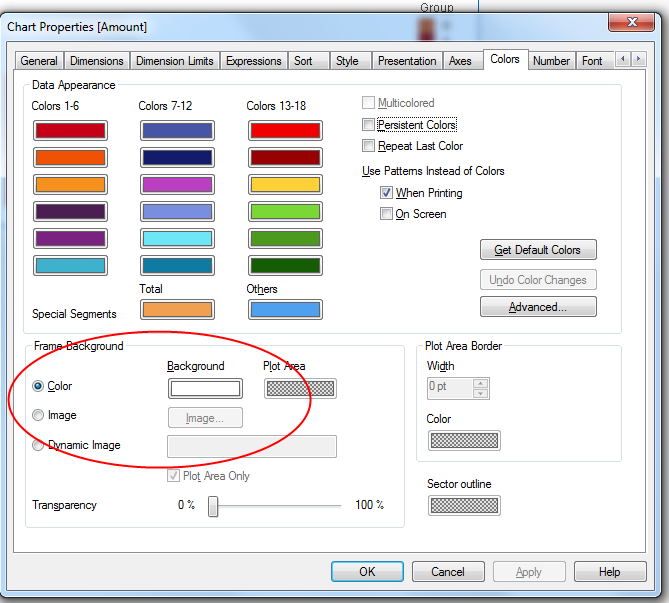Image resolution: width=669 pixels, height=603 pixels.
Task: Click the Transparency slider handle
Action: [213, 506]
